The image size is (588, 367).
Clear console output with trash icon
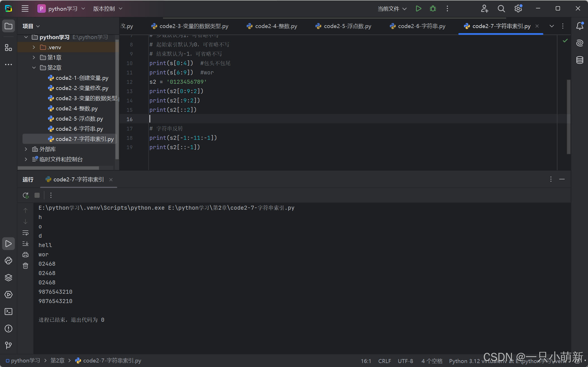[x=25, y=266]
